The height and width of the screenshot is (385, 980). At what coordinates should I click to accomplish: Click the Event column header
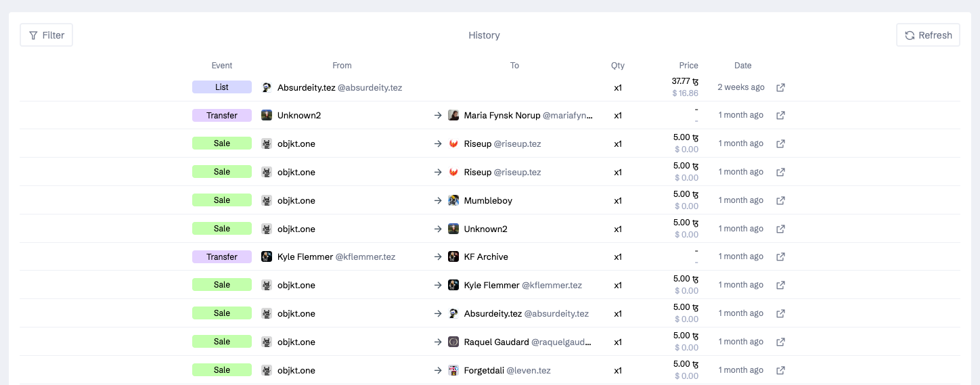[x=222, y=66]
